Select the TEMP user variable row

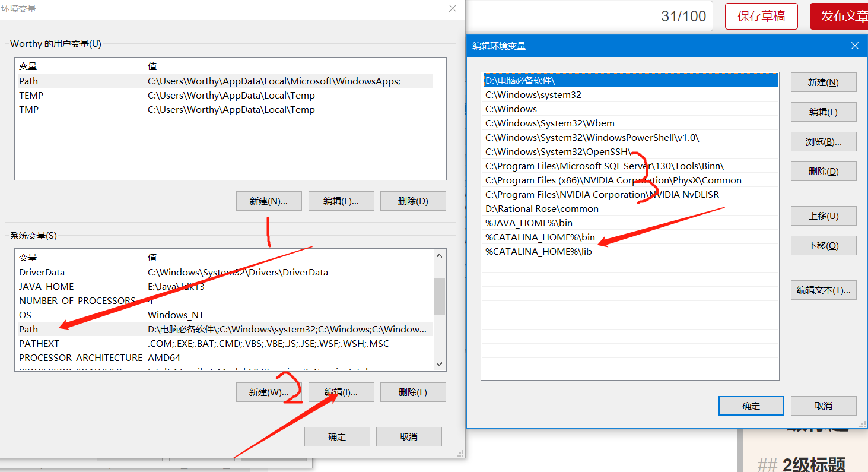coord(224,96)
